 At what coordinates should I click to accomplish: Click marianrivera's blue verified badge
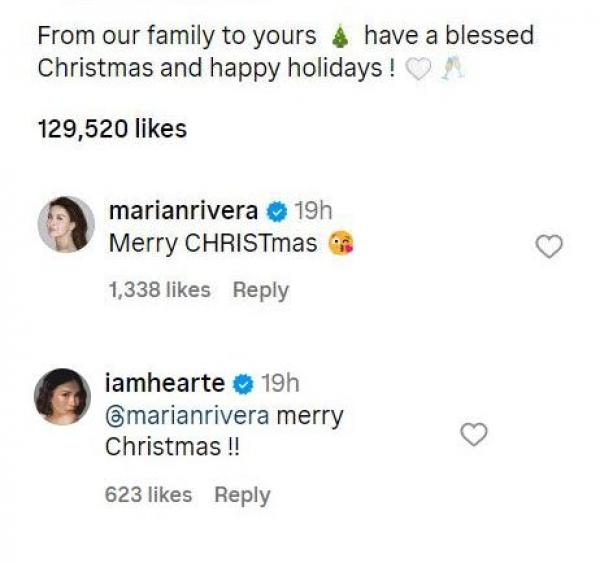[278, 212]
